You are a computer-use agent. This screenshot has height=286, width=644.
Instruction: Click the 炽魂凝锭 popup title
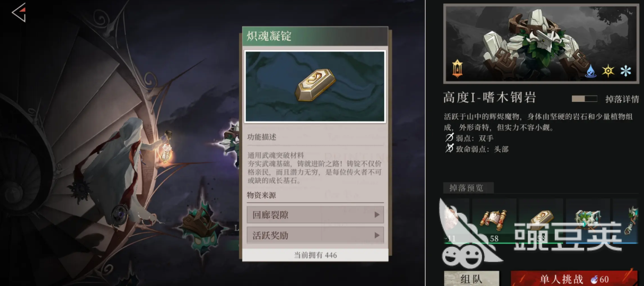(269, 37)
